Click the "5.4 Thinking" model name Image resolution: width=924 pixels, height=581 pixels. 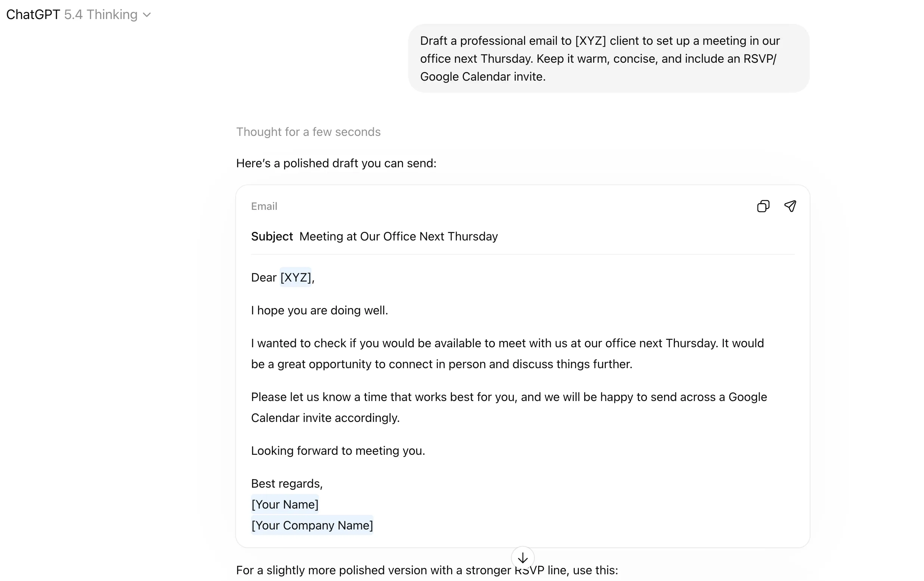point(101,15)
